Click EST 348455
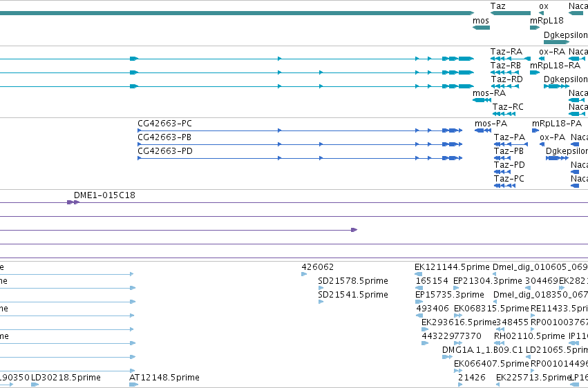 pyautogui.click(x=512, y=322)
